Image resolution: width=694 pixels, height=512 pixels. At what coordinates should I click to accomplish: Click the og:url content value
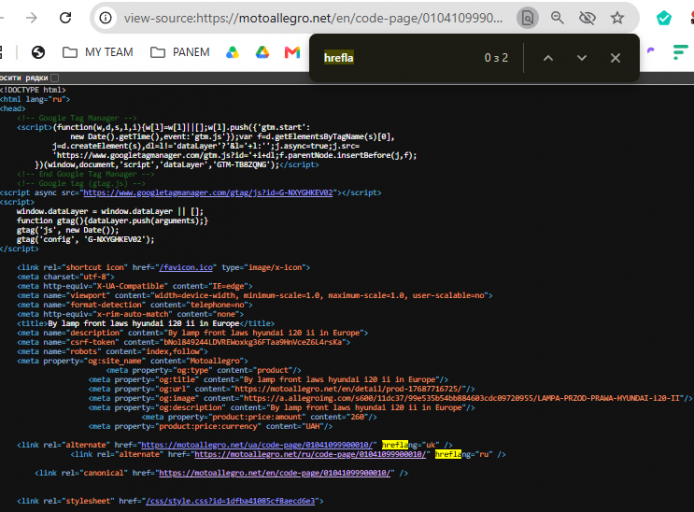[x=348, y=389]
